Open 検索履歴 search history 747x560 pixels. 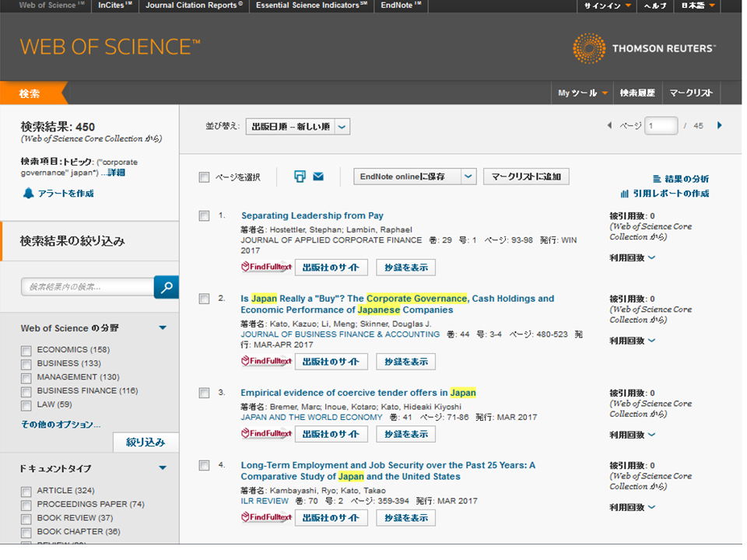click(637, 93)
